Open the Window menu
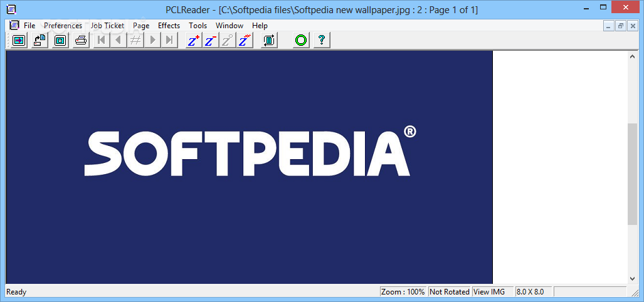The image size is (644, 302). pos(229,26)
